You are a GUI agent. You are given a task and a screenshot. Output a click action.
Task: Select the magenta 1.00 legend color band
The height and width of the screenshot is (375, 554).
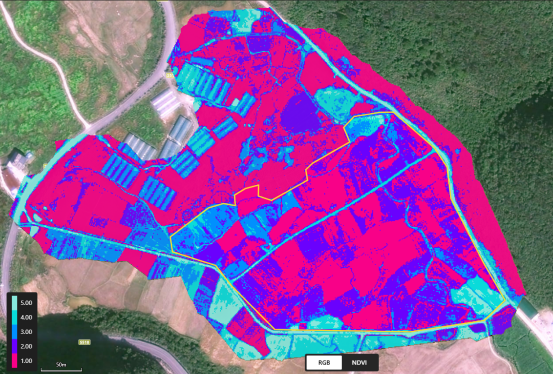pos(14,361)
